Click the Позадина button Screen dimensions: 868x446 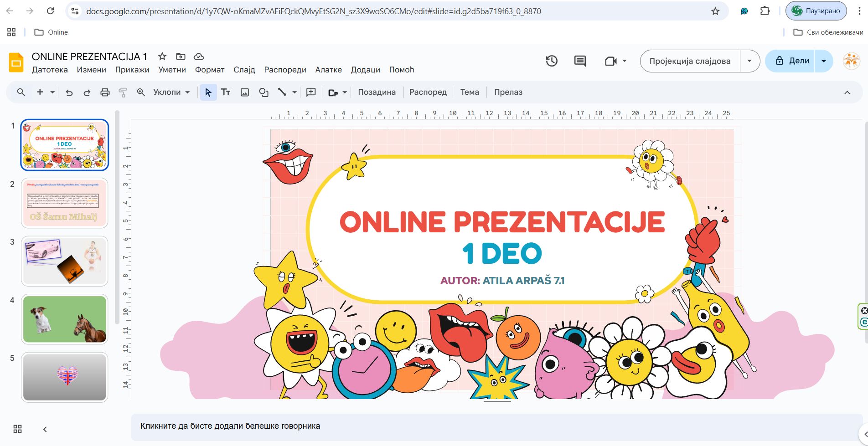(377, 92)
